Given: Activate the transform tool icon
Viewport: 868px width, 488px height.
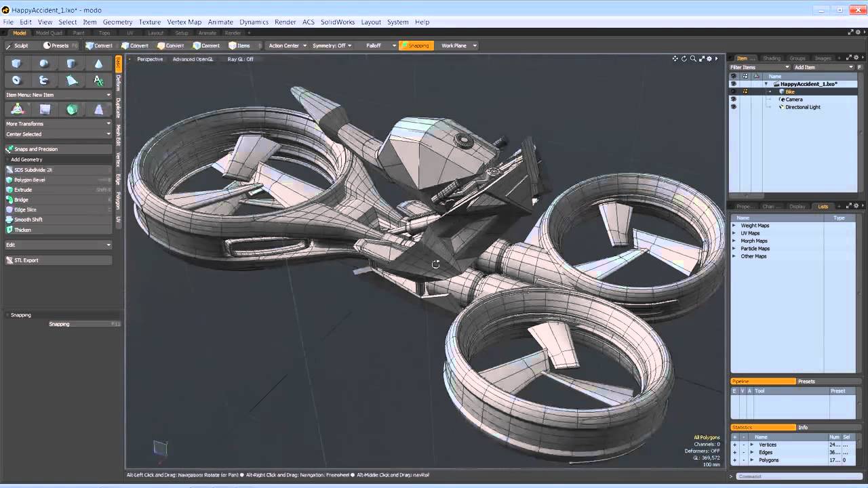Looking at the screenshot, I should tap(17, 109).
